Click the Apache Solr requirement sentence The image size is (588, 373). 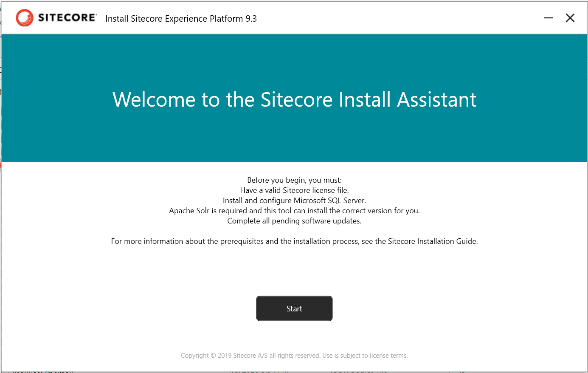coord(294,211)
